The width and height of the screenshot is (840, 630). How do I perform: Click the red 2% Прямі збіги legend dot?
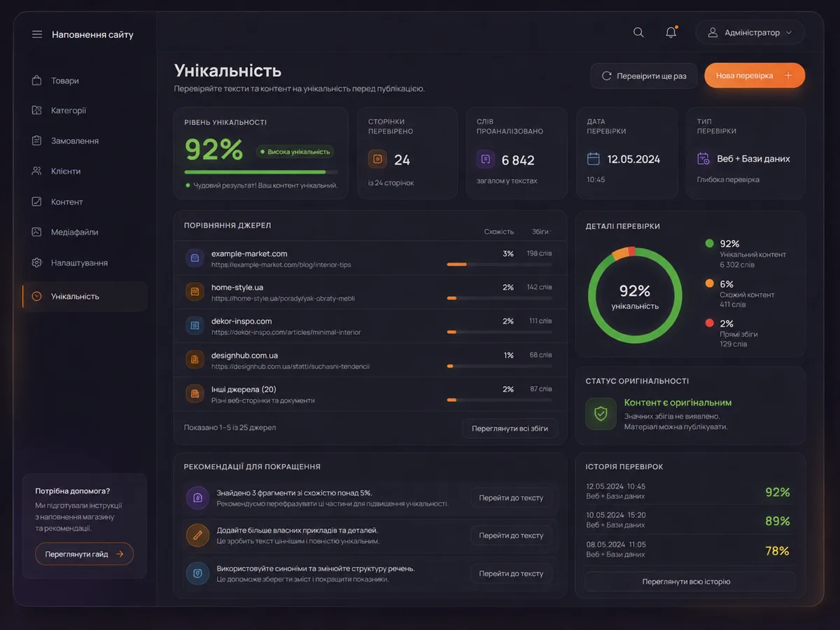coord(710,323)
